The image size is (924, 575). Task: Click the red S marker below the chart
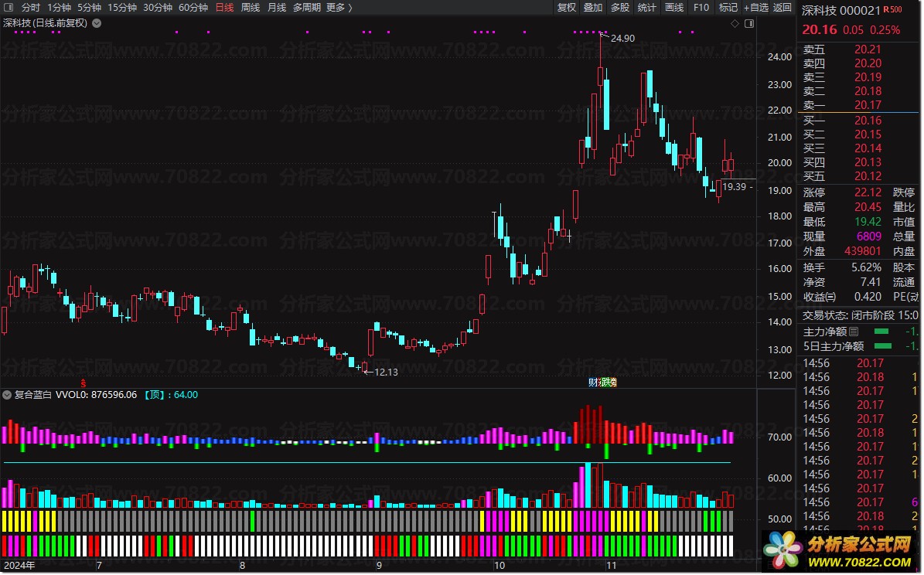tap(83, 383)
